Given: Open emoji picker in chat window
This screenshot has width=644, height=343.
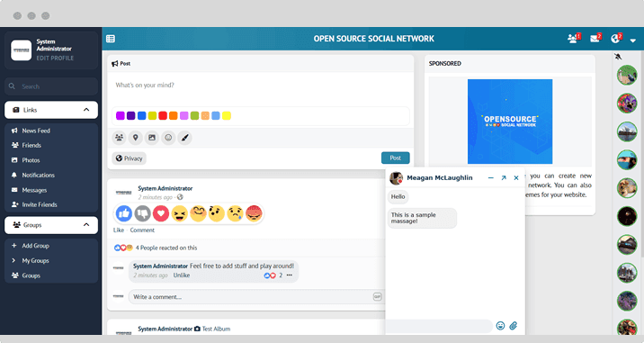Looking at the screenshot, I should pos(500,326).
